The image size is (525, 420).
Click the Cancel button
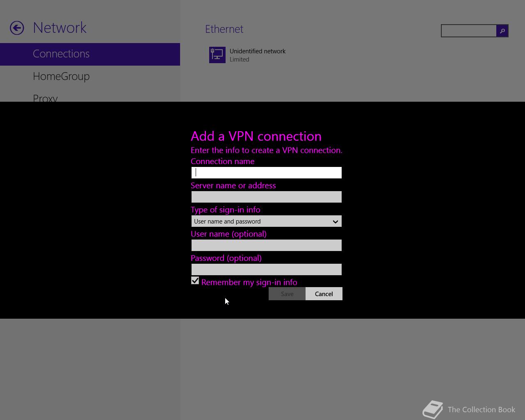click(324, 294)
